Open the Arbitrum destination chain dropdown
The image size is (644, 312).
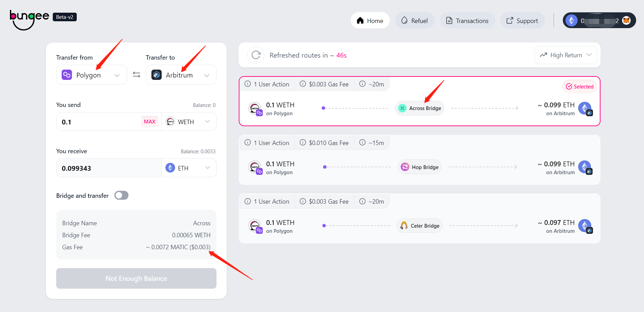click(181, 75)
